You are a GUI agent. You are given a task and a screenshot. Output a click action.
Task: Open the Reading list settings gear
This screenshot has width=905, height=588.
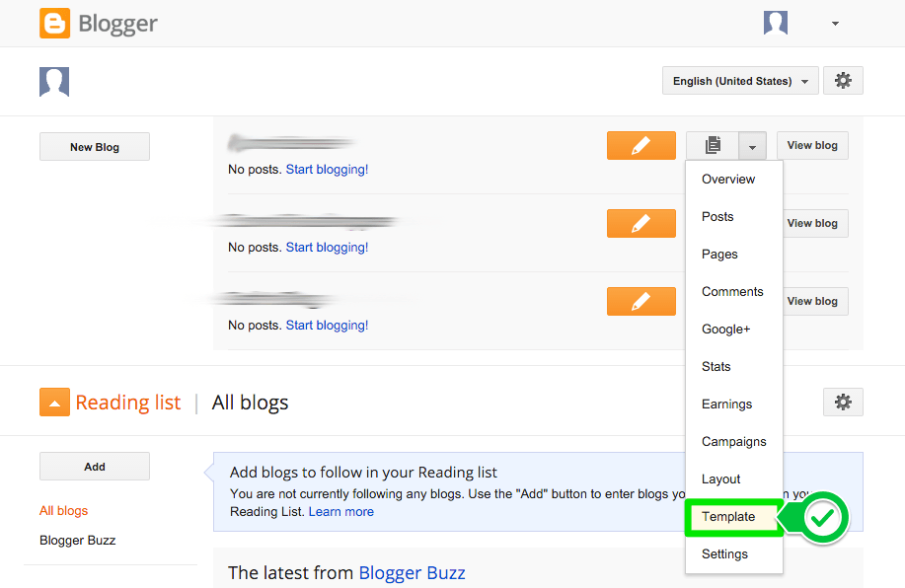pyautogui.click(x=842, y=402)
